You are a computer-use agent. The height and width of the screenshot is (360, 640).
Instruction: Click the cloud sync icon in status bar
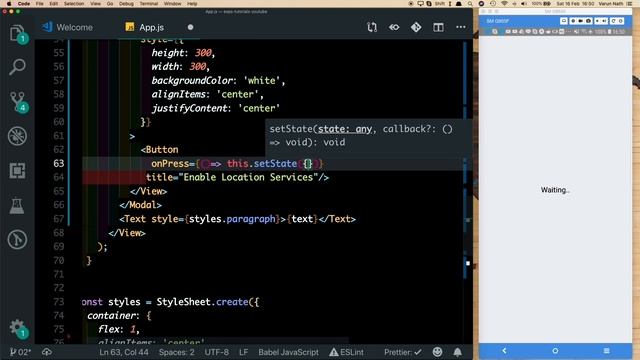pyautogui.click(x=47, y=352)
